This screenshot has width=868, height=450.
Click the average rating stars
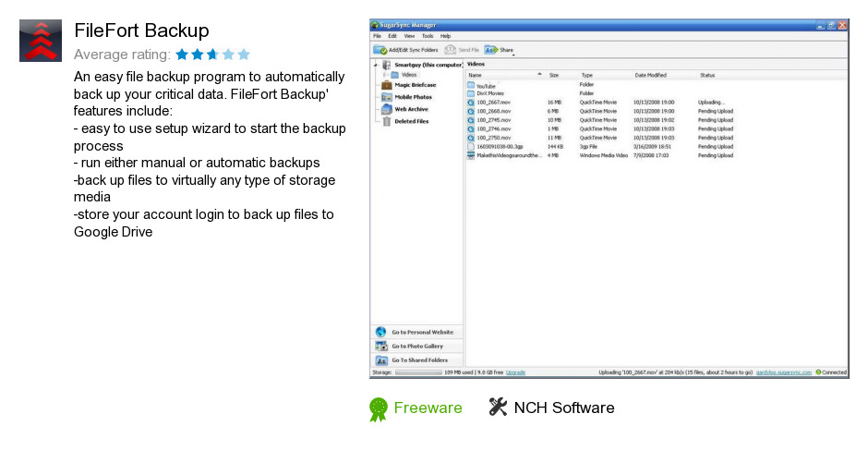213,55
